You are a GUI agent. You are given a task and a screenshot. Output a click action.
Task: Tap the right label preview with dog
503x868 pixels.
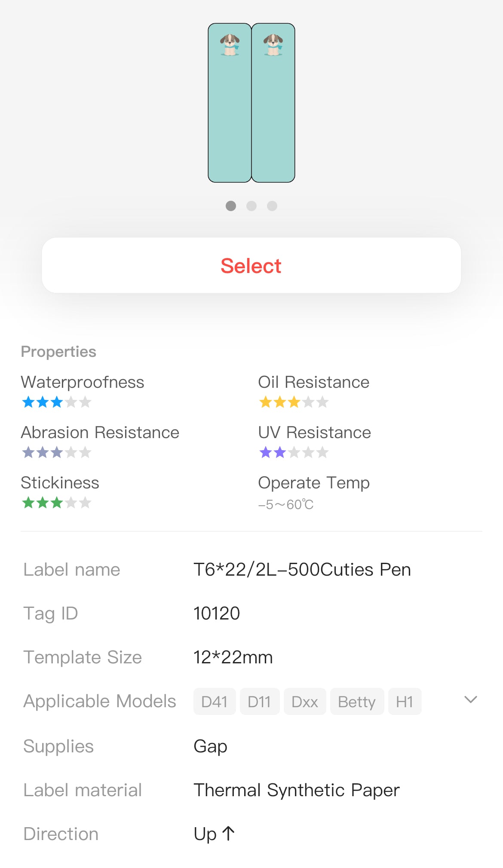coord(273,103)
